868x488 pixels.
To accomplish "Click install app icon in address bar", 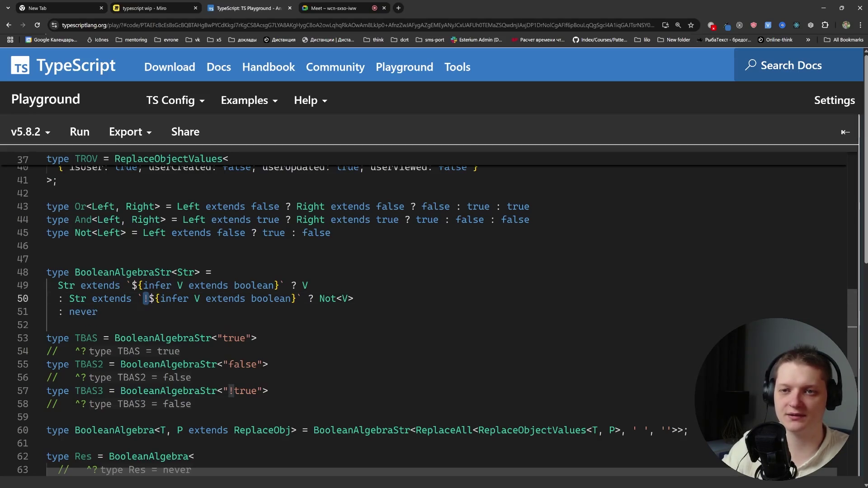I will pyautogui.click(x=665, y=25).
